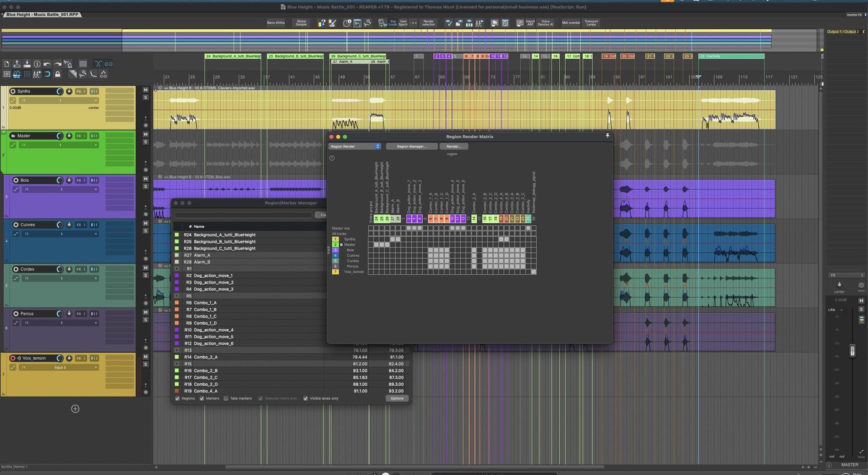Open the Region Render dropdown
This screenshot has height=475, width=868.
[x=355, y=146]
